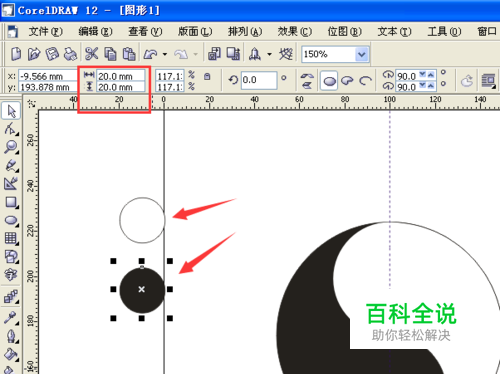Click the Copy icon
500x374 pixels.
coord(110,54)
